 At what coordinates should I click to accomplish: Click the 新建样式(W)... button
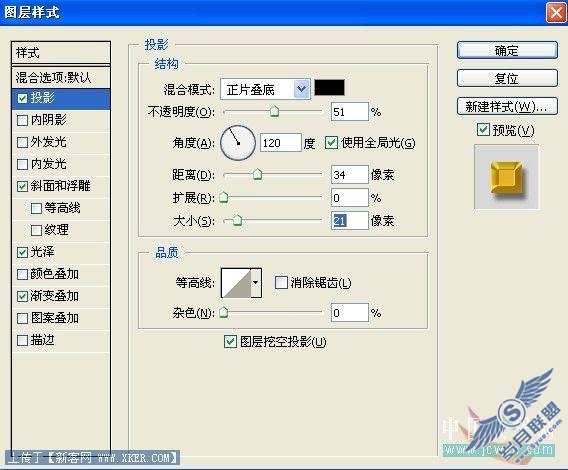point(507,107)
